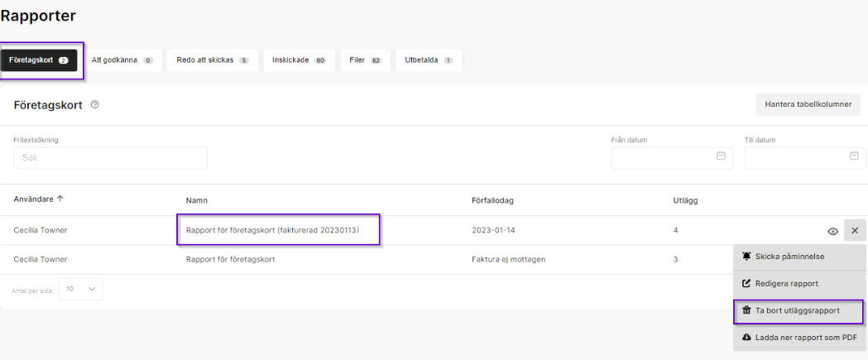Open report fakturerad 20230113 link
The image size is (868, 360).
[x=272, y=230]
